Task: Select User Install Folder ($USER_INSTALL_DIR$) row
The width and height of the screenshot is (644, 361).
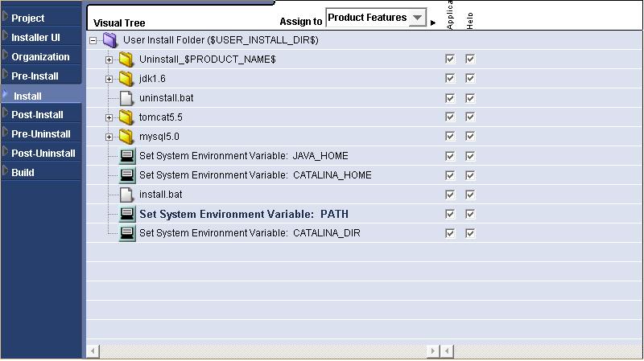Action: [x=221, y=39]
